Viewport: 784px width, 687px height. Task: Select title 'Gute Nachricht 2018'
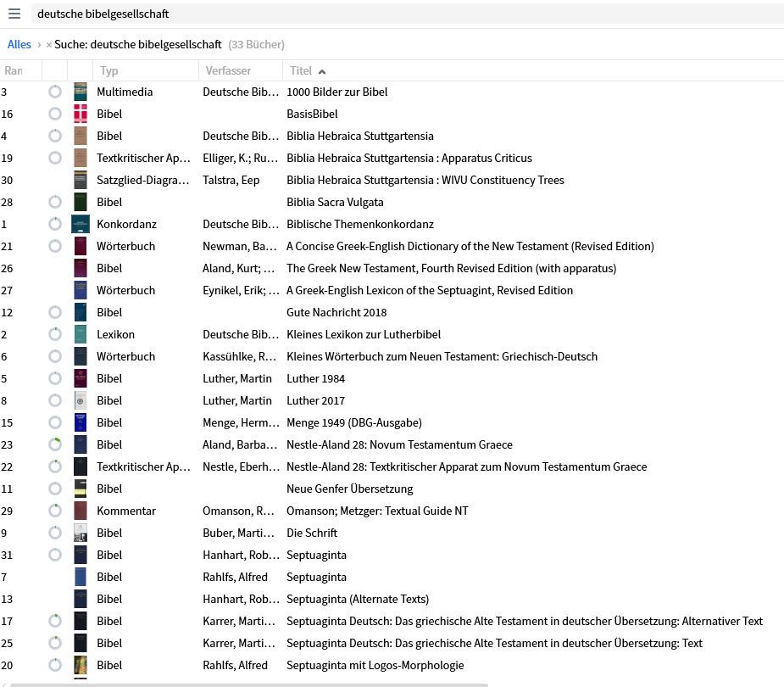pyautogui.click(x=336, y=312)
